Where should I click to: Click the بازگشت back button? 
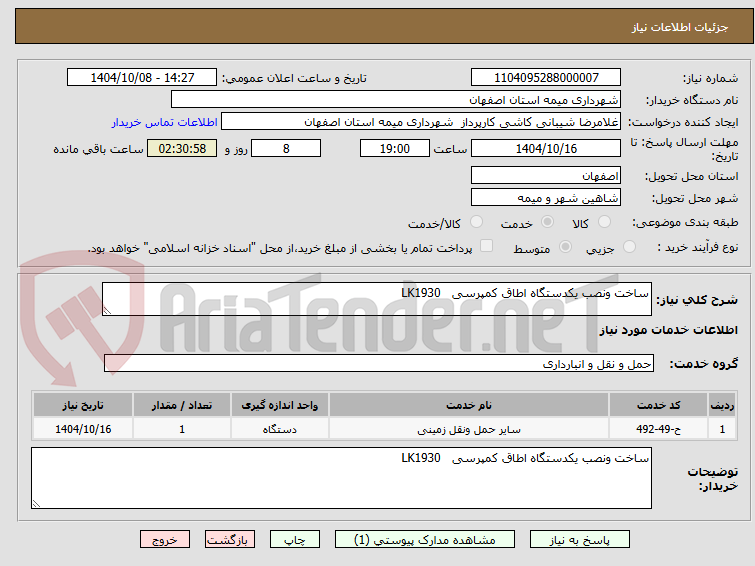[230, 540]
